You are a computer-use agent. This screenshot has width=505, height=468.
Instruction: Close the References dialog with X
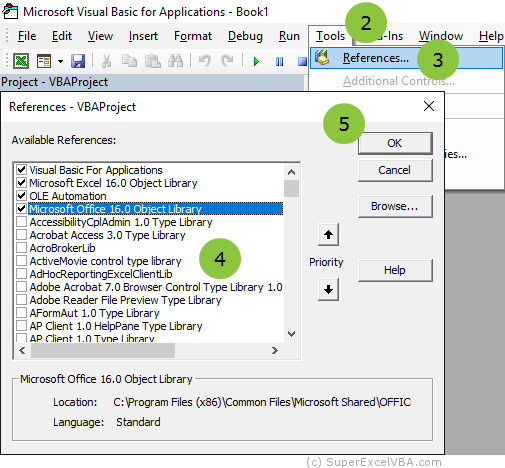point(429,106)
